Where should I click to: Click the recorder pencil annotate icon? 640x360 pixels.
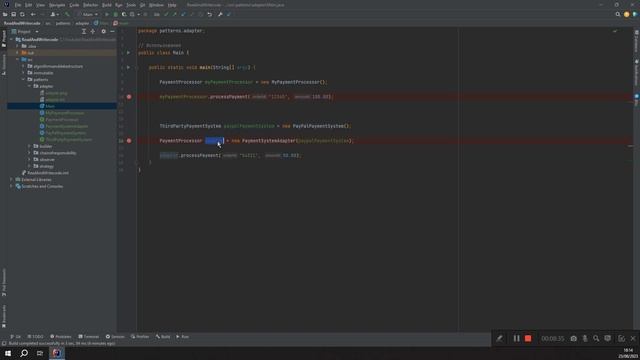(x=499, y=338)
